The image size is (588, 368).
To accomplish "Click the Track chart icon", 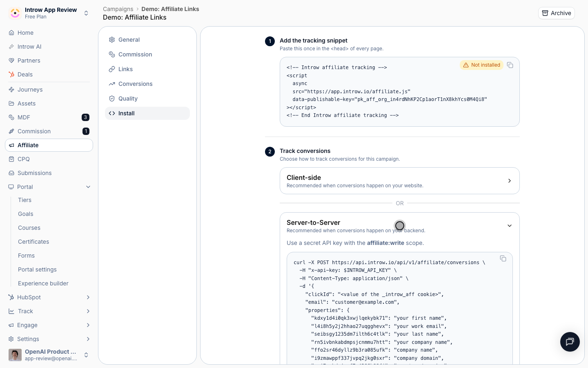I will click(11, 311).
